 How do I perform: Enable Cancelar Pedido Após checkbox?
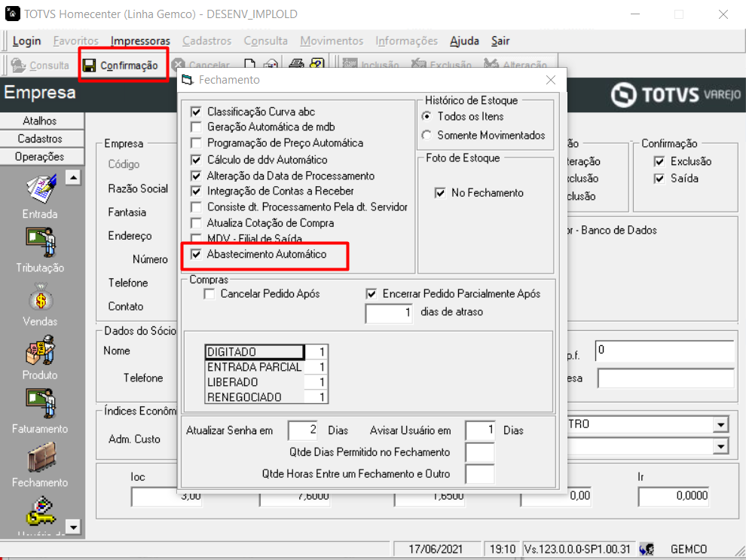pos(209,294)
